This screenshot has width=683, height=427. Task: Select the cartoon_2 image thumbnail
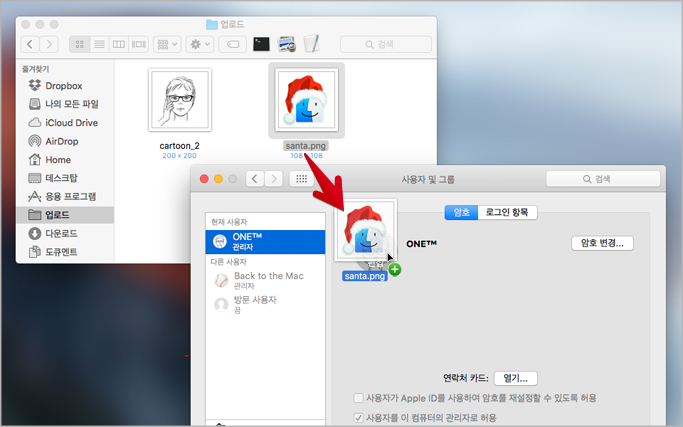pos(180,100)
